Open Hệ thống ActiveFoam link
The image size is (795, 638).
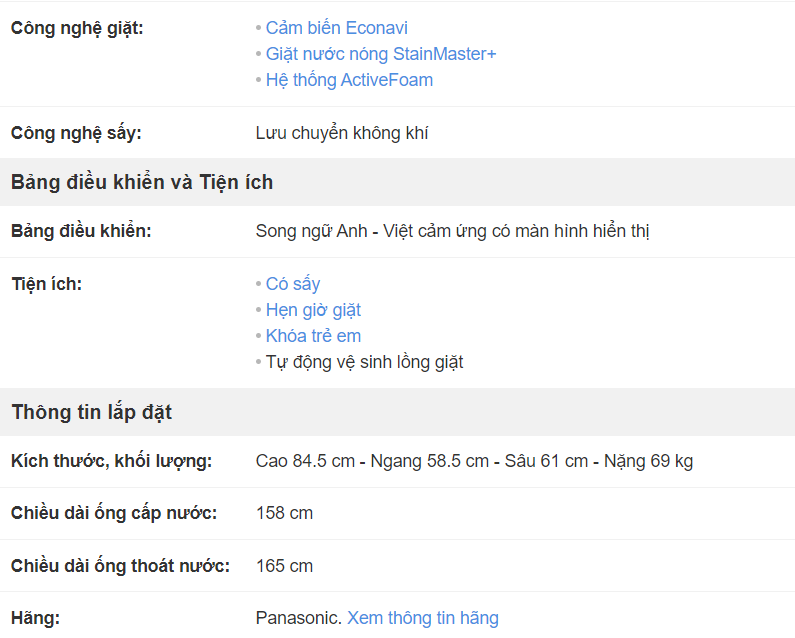coord(349,80)
